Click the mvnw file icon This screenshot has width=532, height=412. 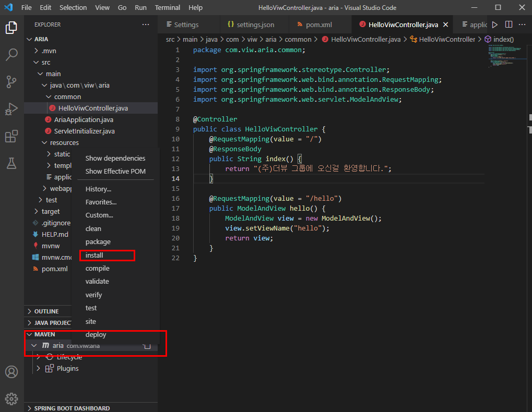click(36, 246)
